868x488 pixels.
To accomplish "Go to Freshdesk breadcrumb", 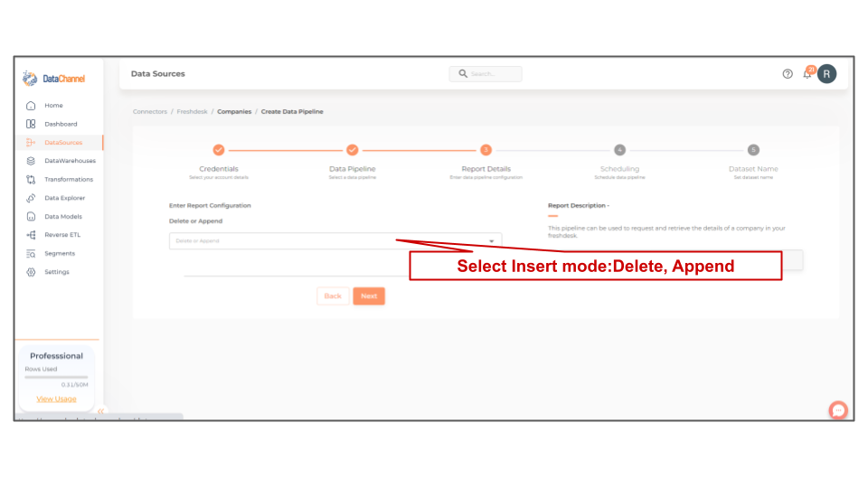I will point(192,112).
